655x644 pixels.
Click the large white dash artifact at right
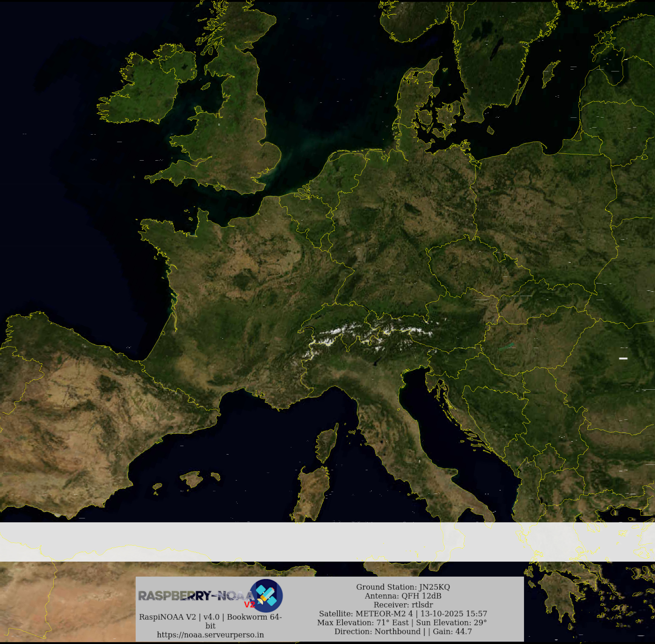click(x=623, y=358)
